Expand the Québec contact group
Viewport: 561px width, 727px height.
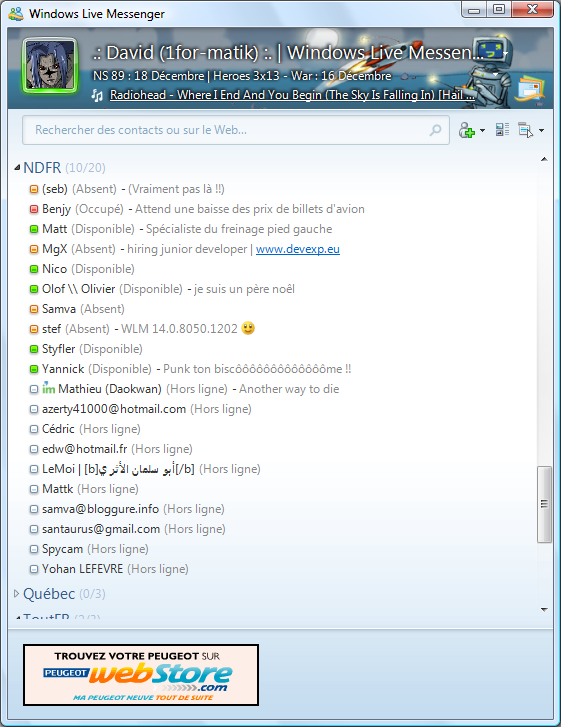coord(16,593)
